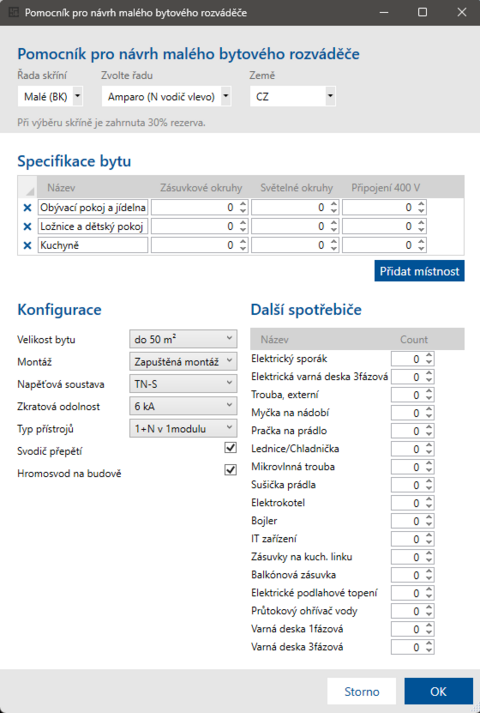Click the Připojení 400 V column header
Screen dimensions: 480x713
[385, 187]
